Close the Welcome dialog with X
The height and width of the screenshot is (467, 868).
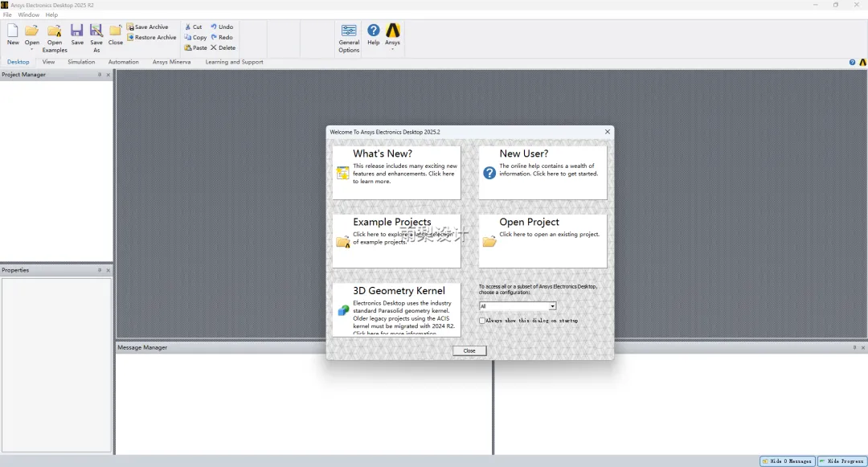pyautogui.click(x=608, y=132)
